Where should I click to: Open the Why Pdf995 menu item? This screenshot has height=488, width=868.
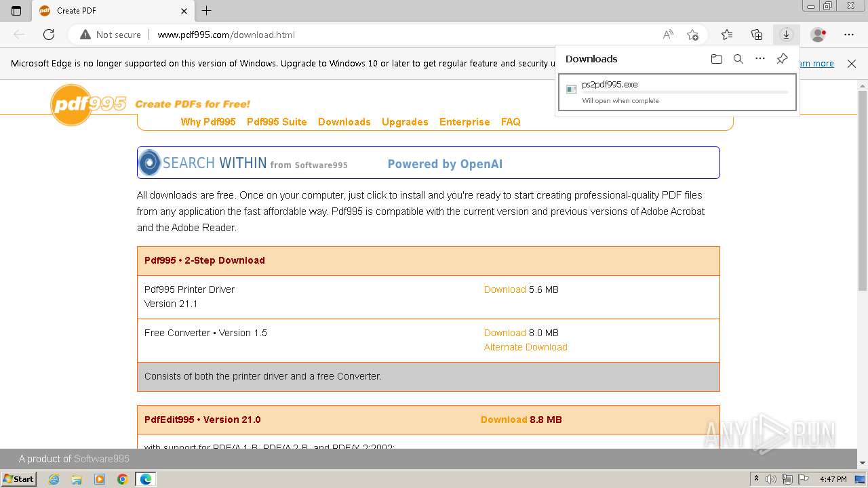[x=208, y=122]
